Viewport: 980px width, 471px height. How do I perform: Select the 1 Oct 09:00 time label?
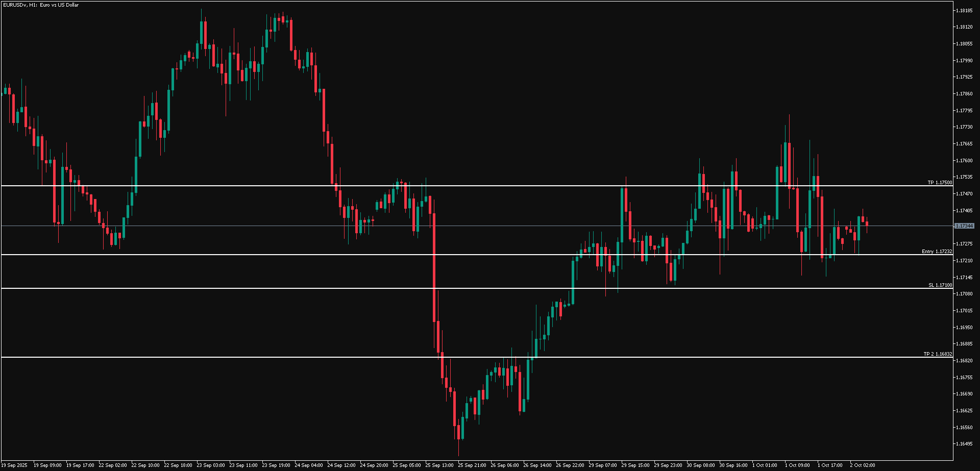pyautogui.click(x=797, y=465)
